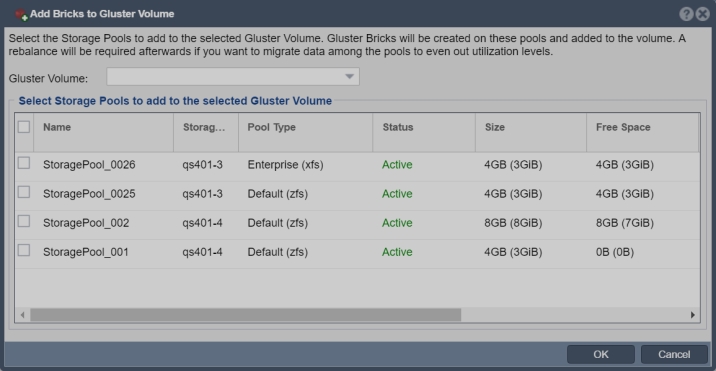Check the StoragePool_0026 checkbox

tap(24, 163)
